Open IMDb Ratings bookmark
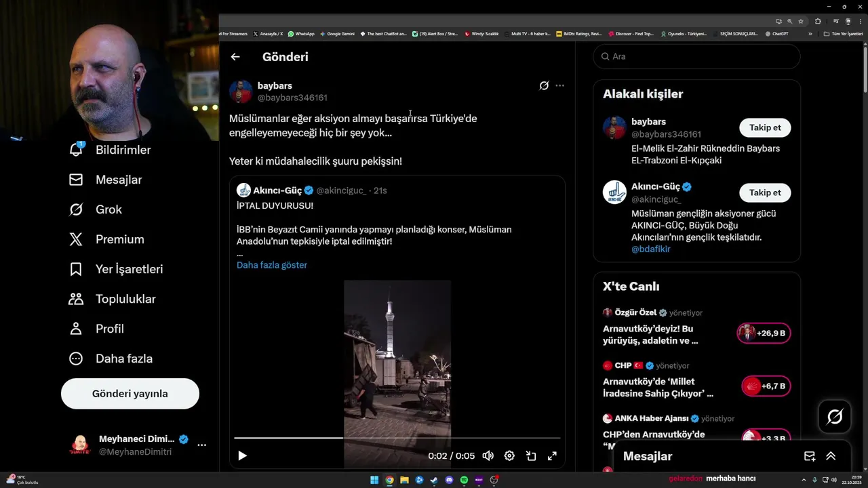This screenshot has width=868, height=488. point(578,33)
